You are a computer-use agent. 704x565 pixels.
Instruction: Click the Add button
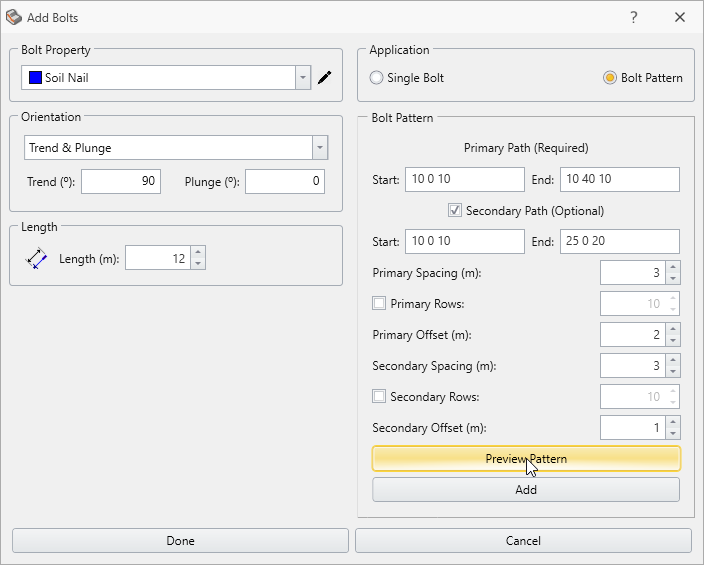[x=526, y=490]
